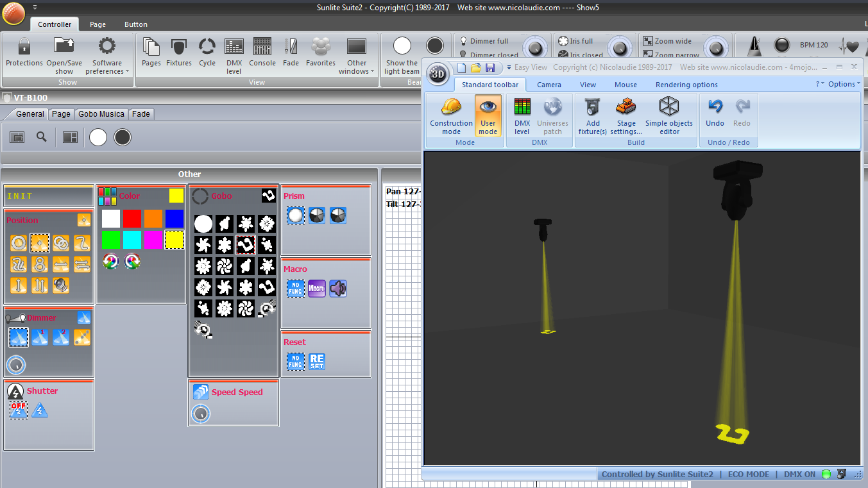868x488 pixels.
Task: Switch to the Button ribbon tab
Action: click(x=136, y=24)
